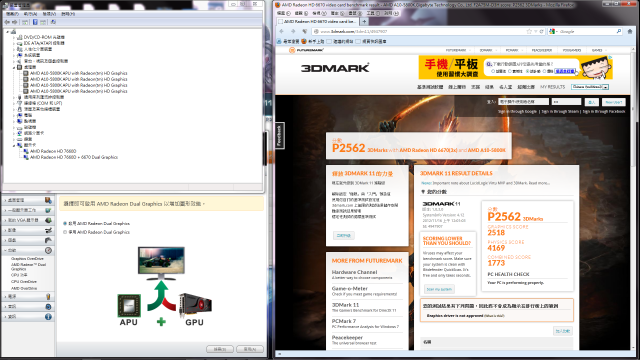
Task: Click the blue Help icon in Device Manager toolbar
Action: click(35, 22)
